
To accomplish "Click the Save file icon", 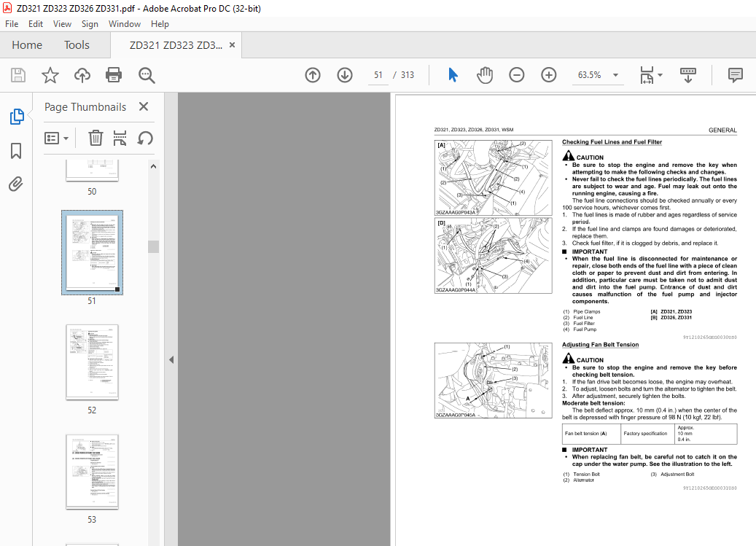I will 18,75.
